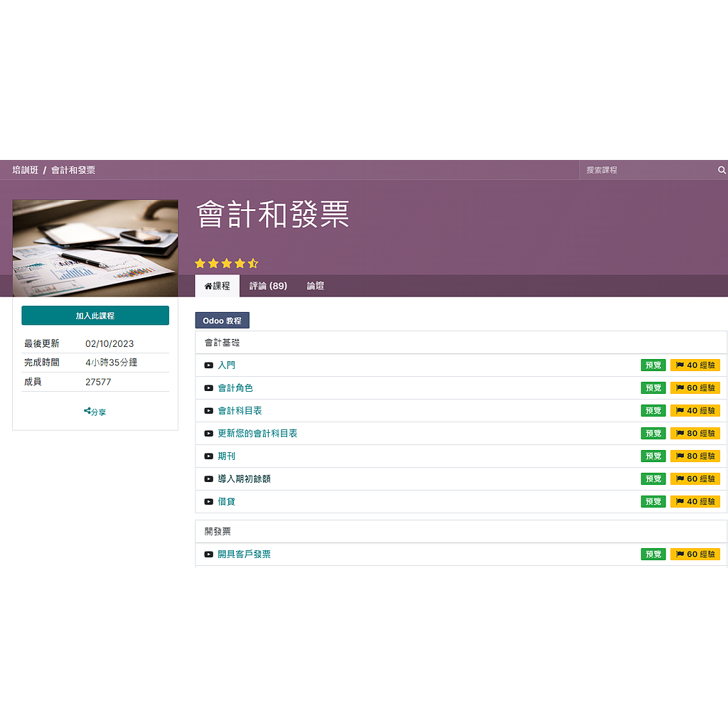Click 60 經驗 badge on 開具客戶發票 row

point(695,555)
